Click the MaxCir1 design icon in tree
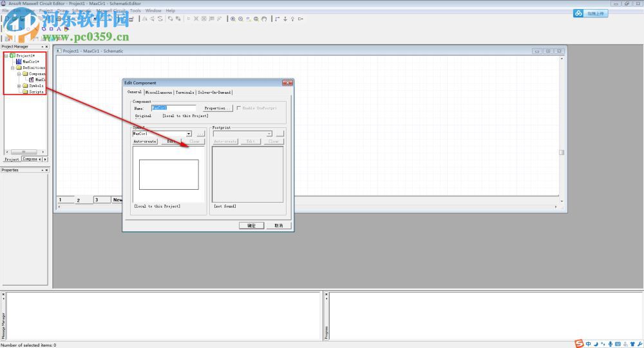 click(19, 62)
